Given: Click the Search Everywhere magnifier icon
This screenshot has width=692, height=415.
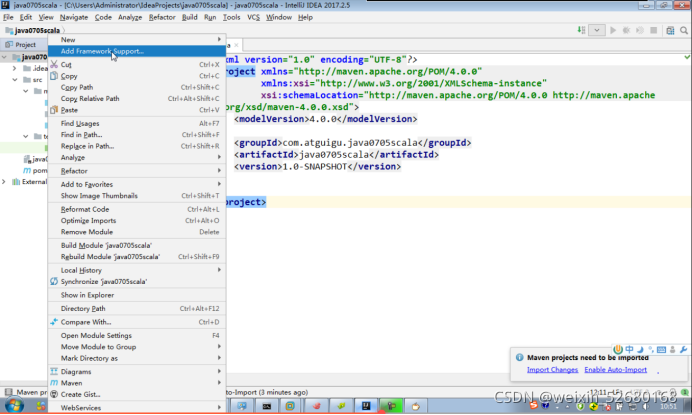Looking at the screenshot, I should coord(684,30).
